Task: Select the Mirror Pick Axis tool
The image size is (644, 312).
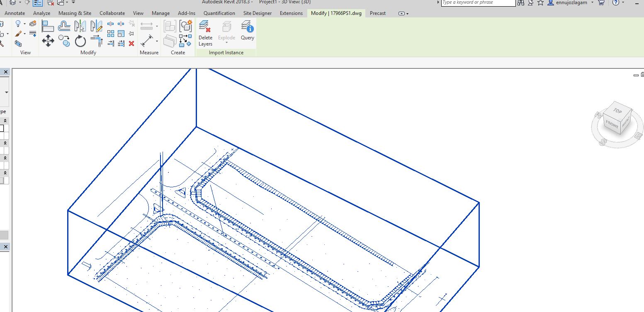Action: click(80, 26)
